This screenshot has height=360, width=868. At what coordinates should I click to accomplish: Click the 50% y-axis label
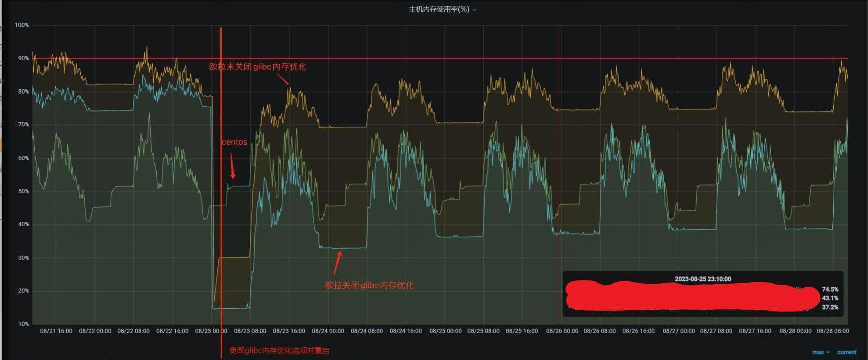[23, 191]
